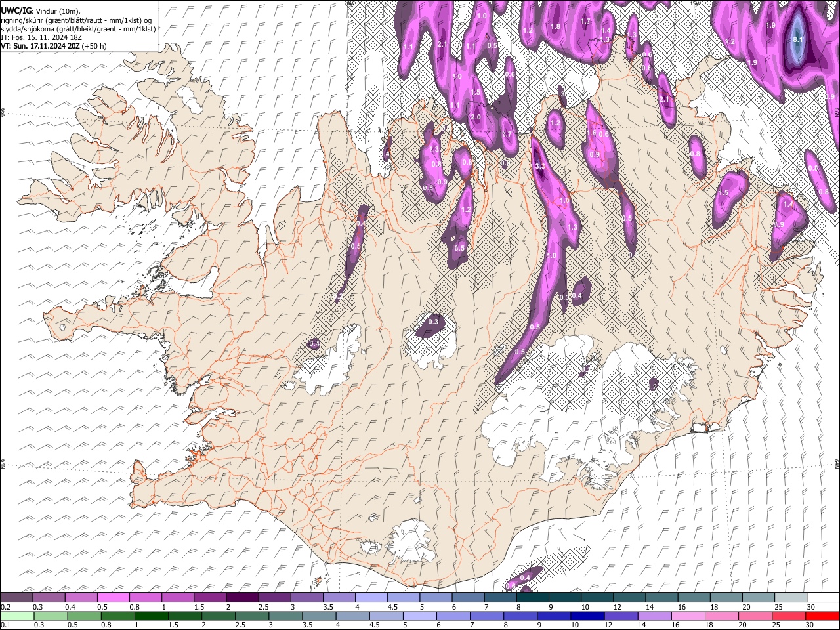Select the 1.8 precipitation value offshore north
Screen dimensions: 840x630
[555, 26]
